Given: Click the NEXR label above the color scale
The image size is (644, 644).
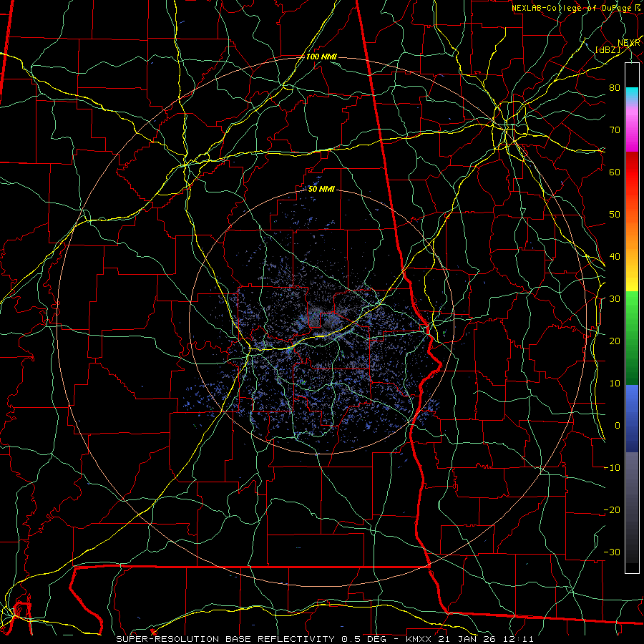Looking at the screenshot, I should point(629,43).
